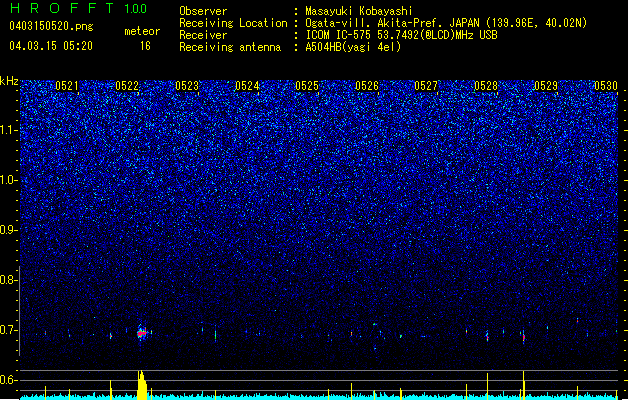Click the 0.9 kHz axis label

pyautogui.click(x=9, y=230)
